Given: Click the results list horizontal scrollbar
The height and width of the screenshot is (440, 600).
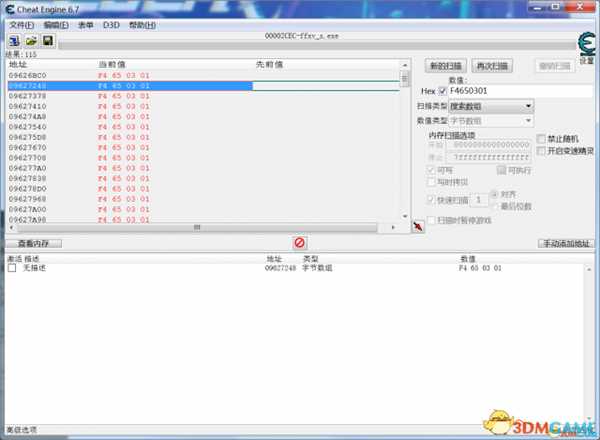Looking at the screenshot, I should (200, 227).
